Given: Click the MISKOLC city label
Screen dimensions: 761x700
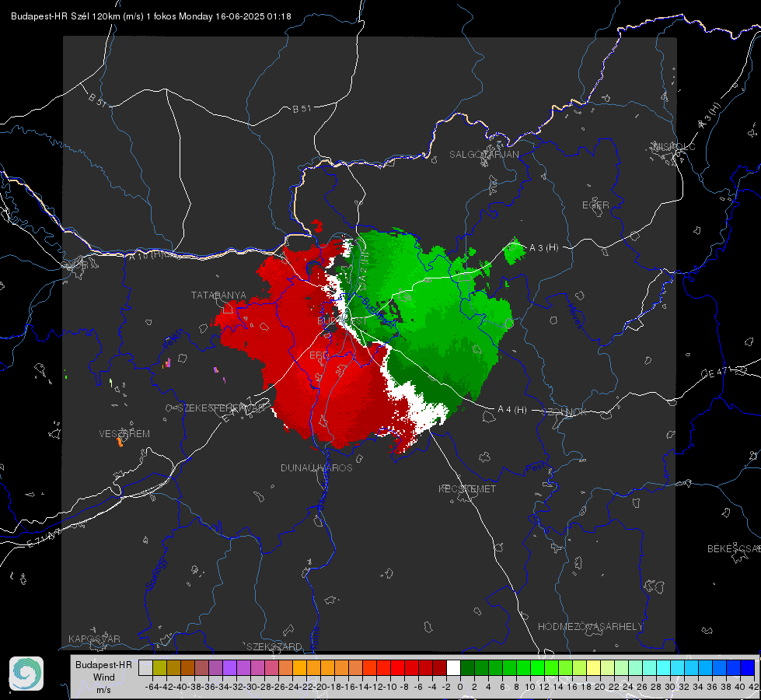Looking at the screenshot, I should [x=674, y=146].
